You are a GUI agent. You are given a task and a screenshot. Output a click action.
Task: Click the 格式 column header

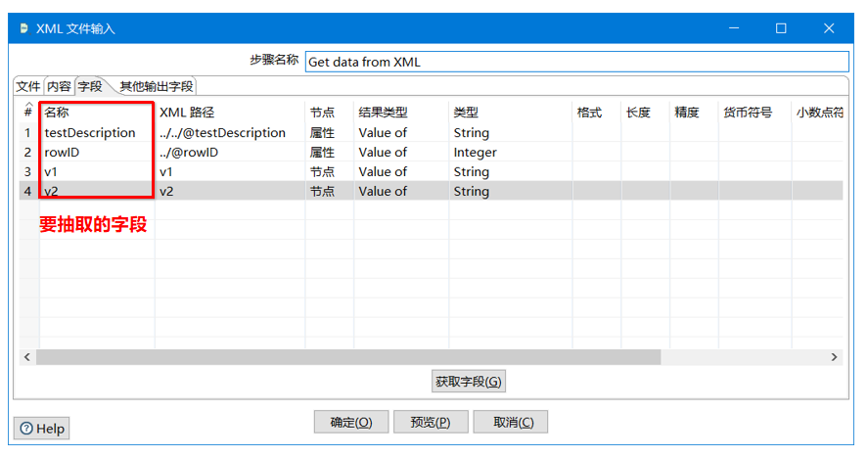[597, 113]
